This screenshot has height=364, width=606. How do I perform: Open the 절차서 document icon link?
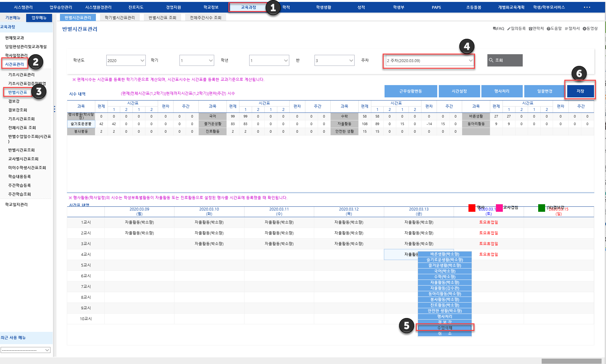pos(567,29)
